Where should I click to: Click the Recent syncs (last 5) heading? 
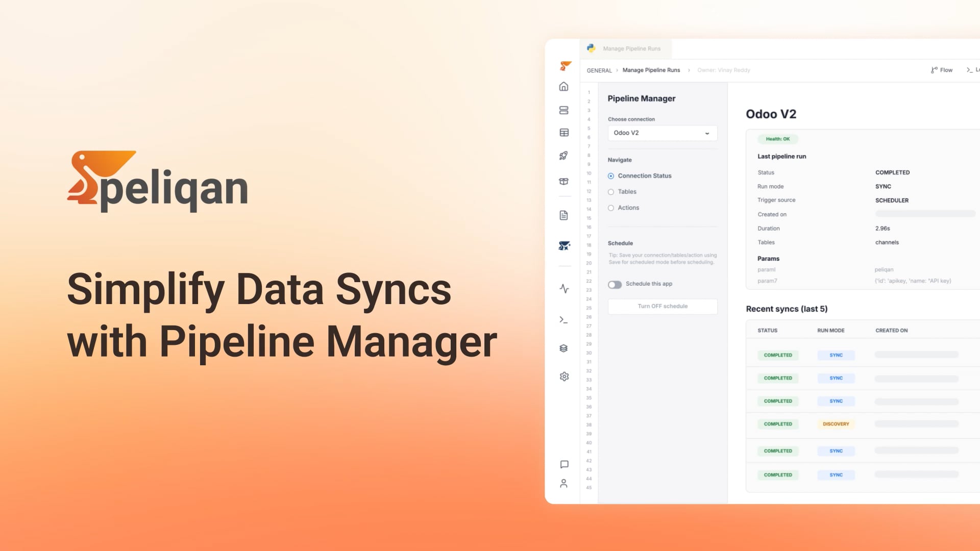[787, 309]
